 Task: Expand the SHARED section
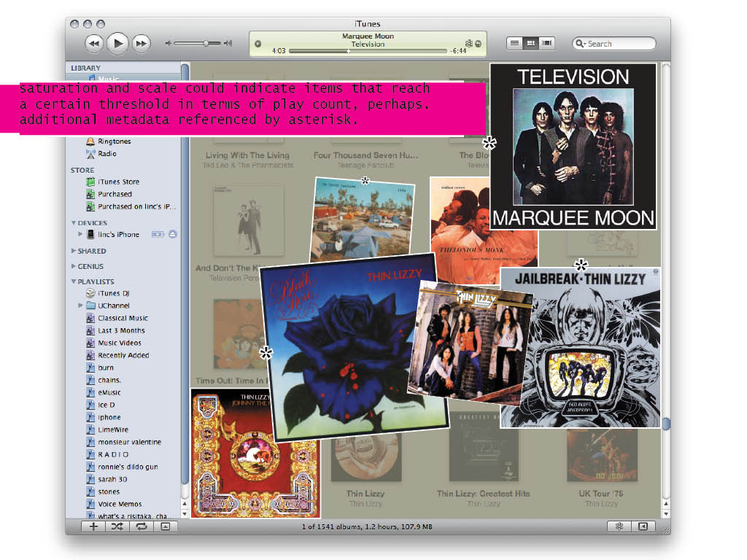pos(74,251)
